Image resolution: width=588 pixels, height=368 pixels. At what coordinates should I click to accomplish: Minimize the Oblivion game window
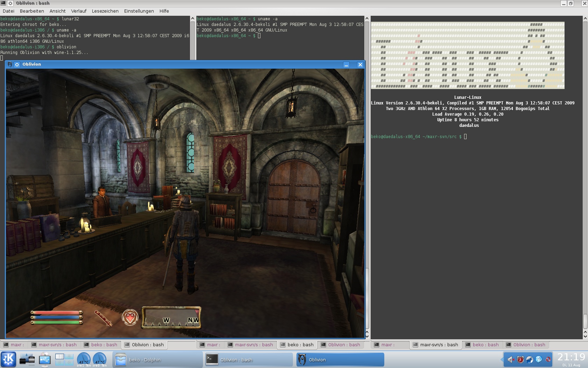click(346, 65)
